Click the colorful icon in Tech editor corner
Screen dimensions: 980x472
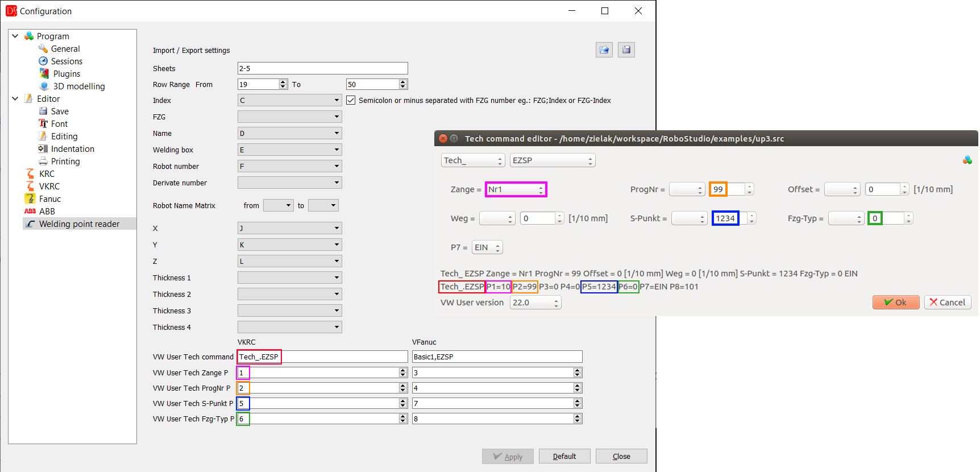pyautogui.click(x=967, y=160)
